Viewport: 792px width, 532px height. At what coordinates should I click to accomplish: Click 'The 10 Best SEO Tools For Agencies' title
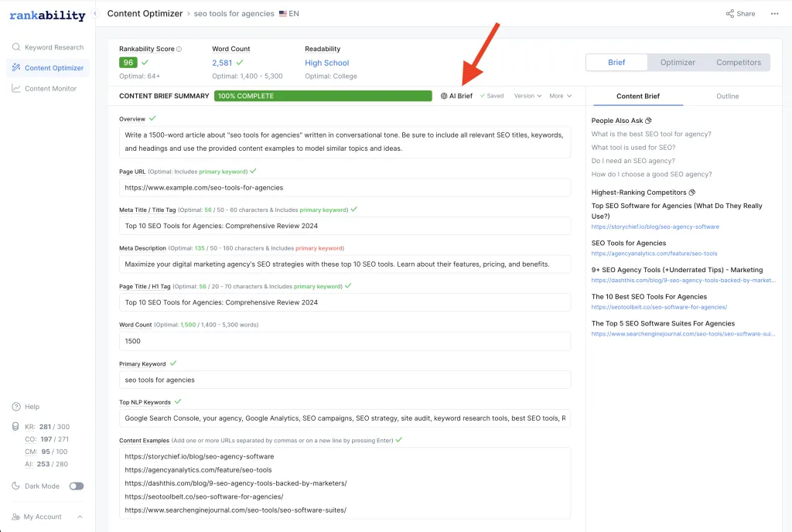[x=649, y=297]
